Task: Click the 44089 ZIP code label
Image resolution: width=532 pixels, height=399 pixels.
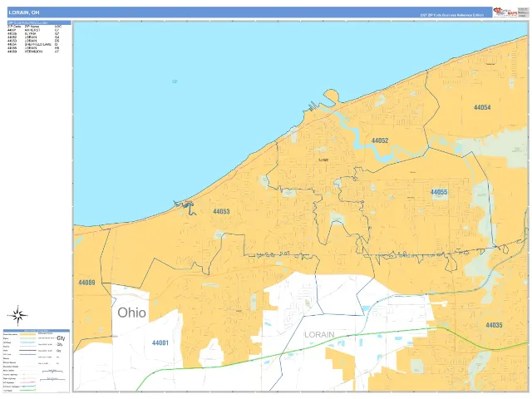Action: (x=86, y=283)
